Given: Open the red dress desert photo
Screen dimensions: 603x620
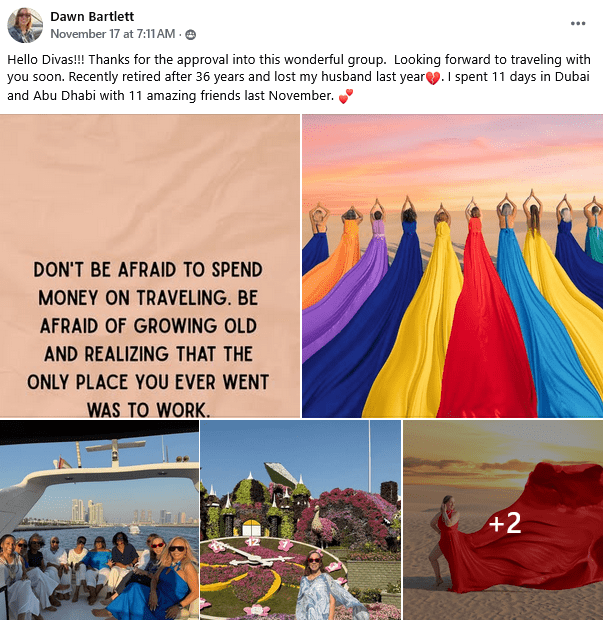Looking at the screenshot, I should pyautogui.click(x=503, y=520).
